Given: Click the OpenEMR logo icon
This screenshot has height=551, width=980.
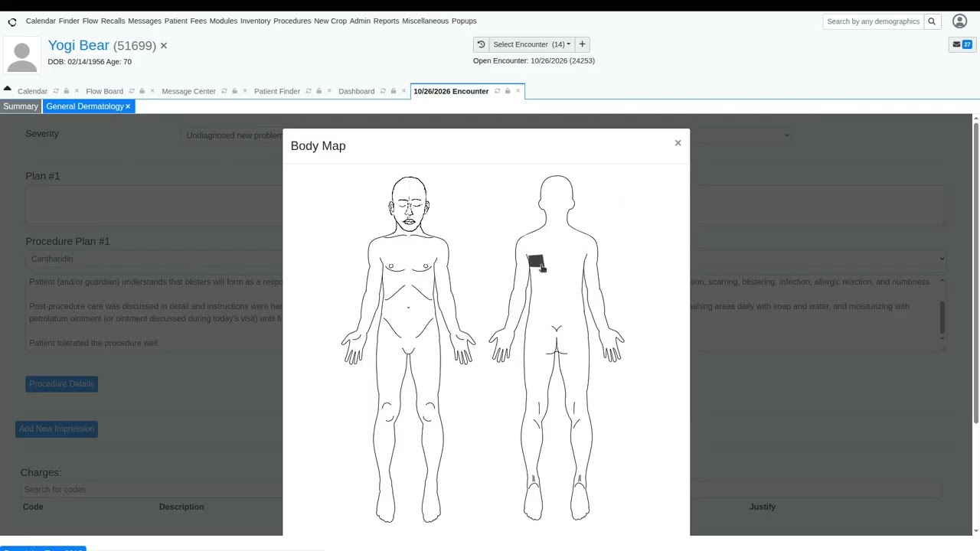Looking at the screenshot, I should pyautogui.click(x=12, y=21).
